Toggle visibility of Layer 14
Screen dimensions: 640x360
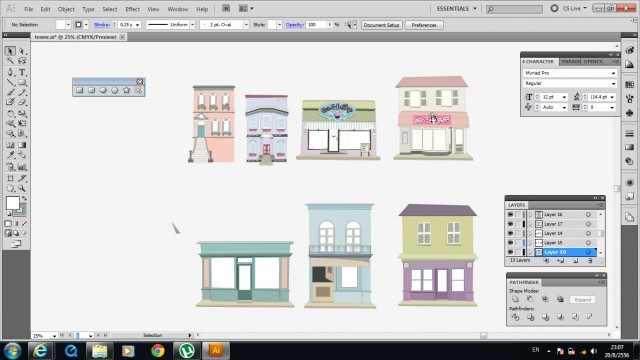click(x=510, y=233)
